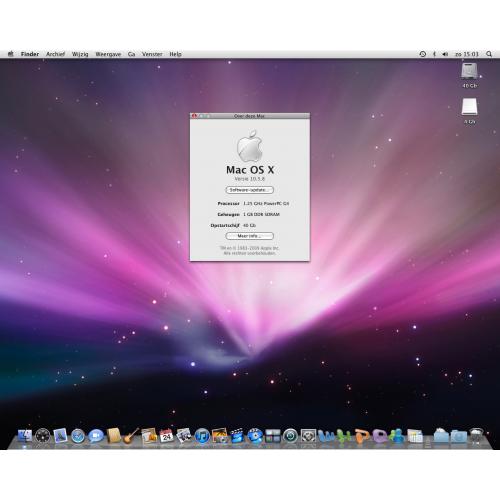The height and width of the screenshot is (500, 500).
Task: Open System Preferences from dock
Action: tap(308, 436)
